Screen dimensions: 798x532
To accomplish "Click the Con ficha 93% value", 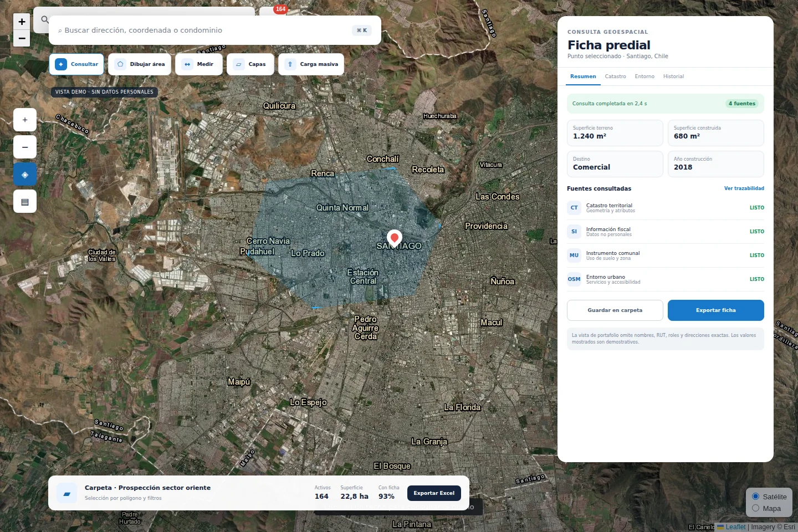I will (x=386, y=497).
